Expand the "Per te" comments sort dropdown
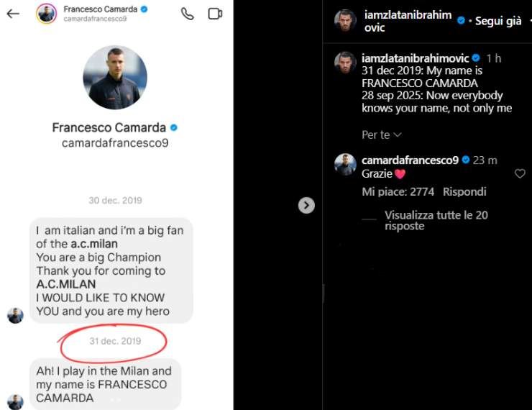Screen dimensions: 532x410 point(382,135)
